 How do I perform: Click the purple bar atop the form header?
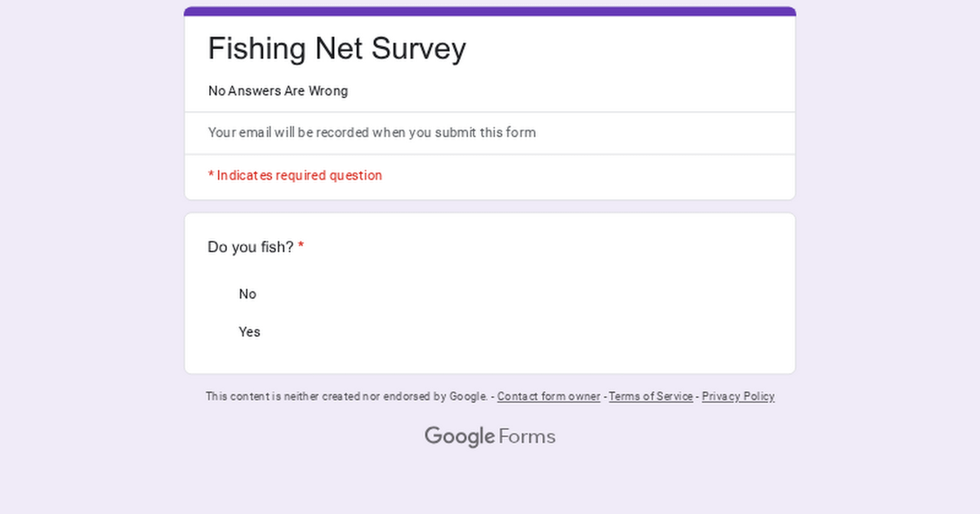pos(490,11)
